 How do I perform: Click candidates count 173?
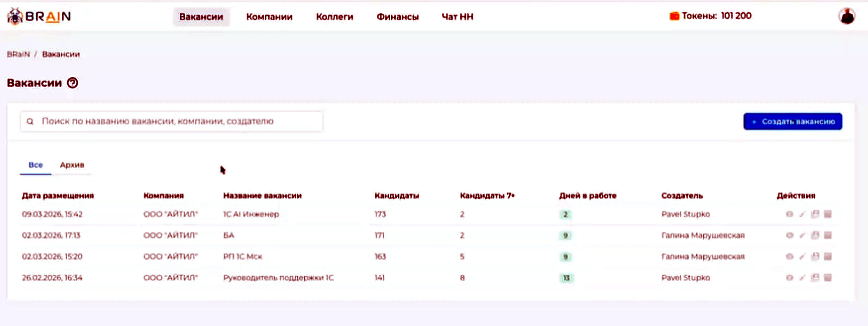[380, 214]
